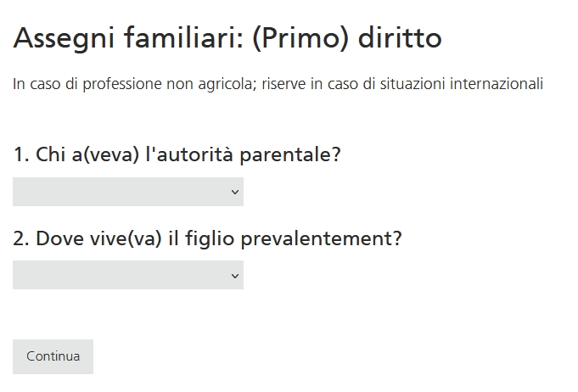The image size is (578, 392).
Task: Click the chevron arrow under question 1
Action: click(235, 193)
